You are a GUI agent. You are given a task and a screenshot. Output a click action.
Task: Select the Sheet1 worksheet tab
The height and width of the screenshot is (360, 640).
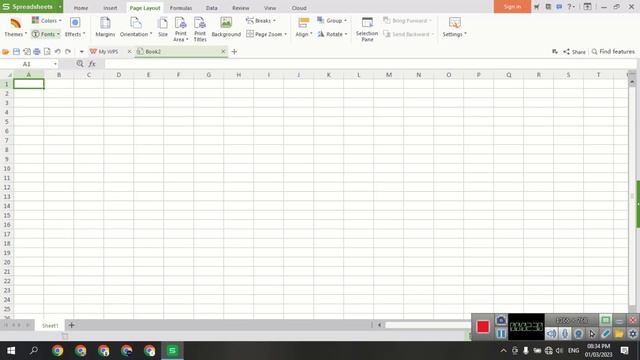click(50, 325)
